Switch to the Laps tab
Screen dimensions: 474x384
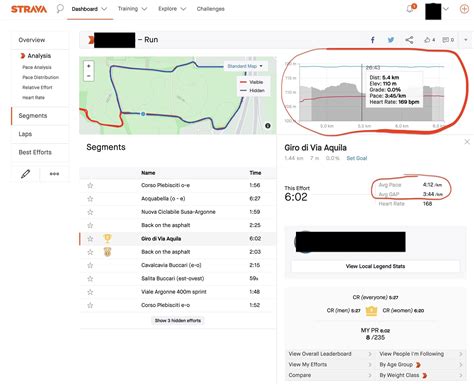pyautogui.click(x=25, y=134)
